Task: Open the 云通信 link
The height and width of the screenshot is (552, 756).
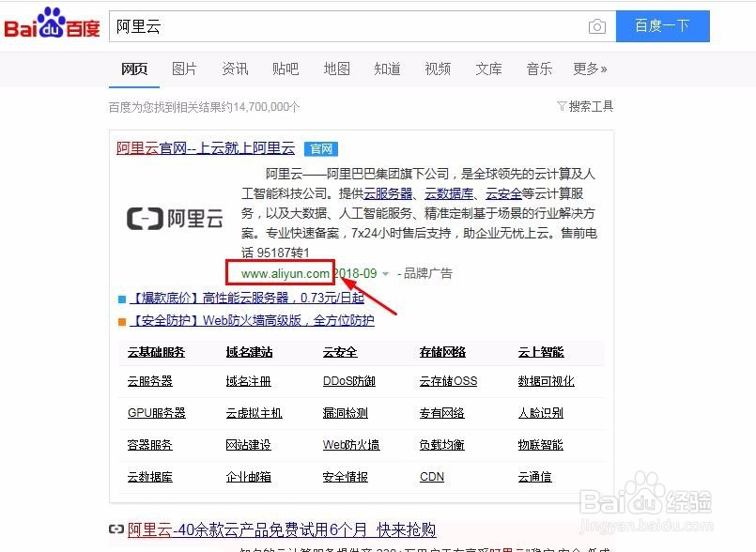Action: pos(534,477)
